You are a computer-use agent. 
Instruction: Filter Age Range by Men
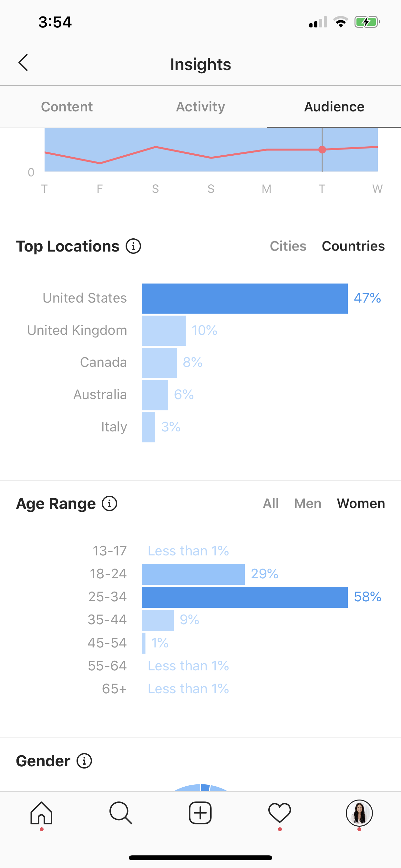click(308, 504)
